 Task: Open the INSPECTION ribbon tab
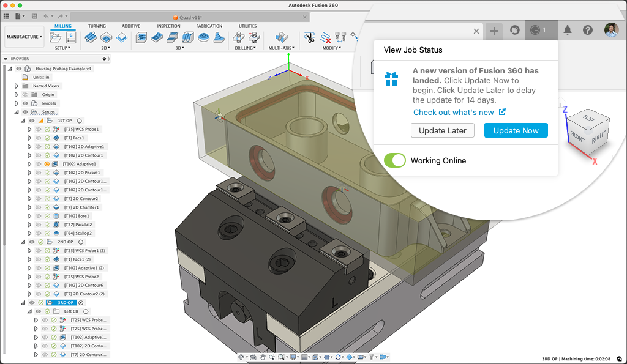click(168, 26)
